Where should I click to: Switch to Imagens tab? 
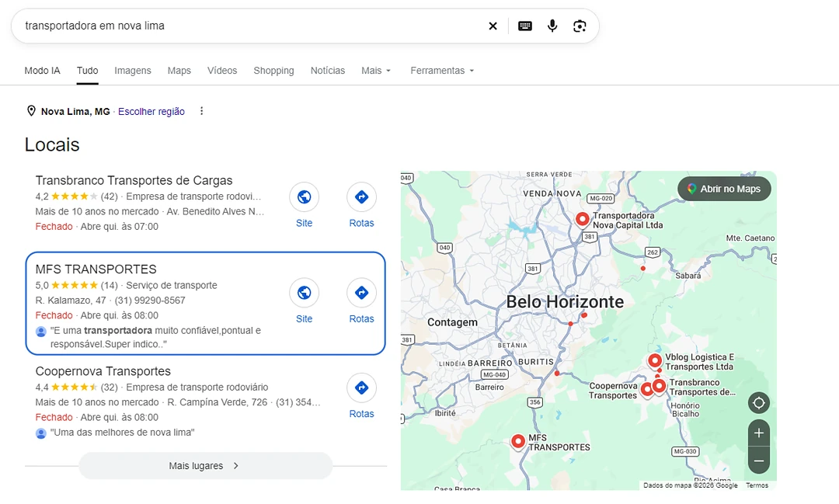pyautogui.click(x=133, y=71)
